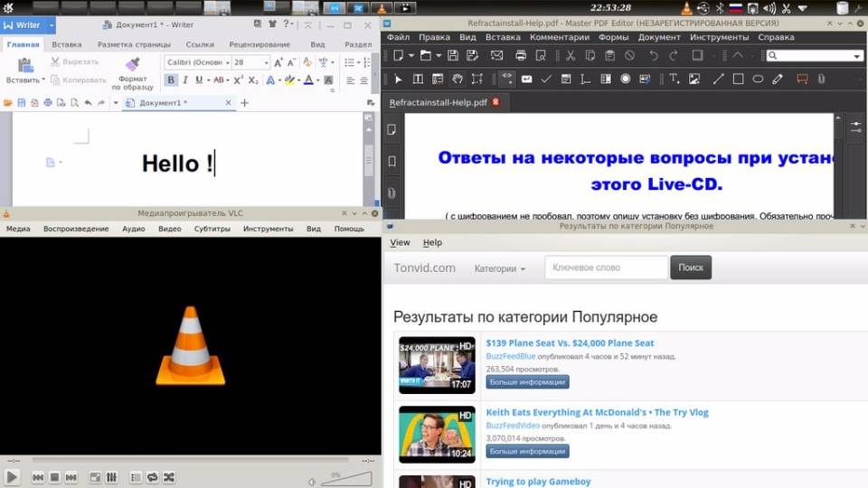This screenshot has width=868, height=488.
Task: Open the font size 28 dropdown
Action: (x=266, y=62)
